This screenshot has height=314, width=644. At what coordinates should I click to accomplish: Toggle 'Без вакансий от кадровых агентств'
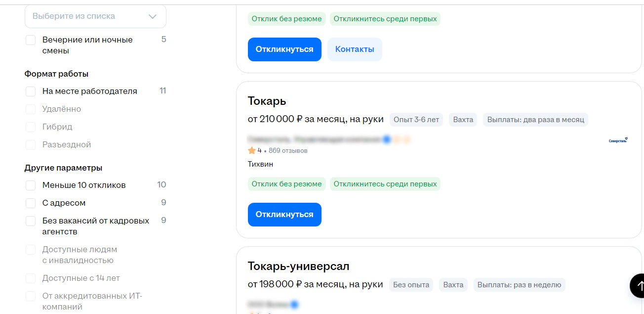click(31, 221)
